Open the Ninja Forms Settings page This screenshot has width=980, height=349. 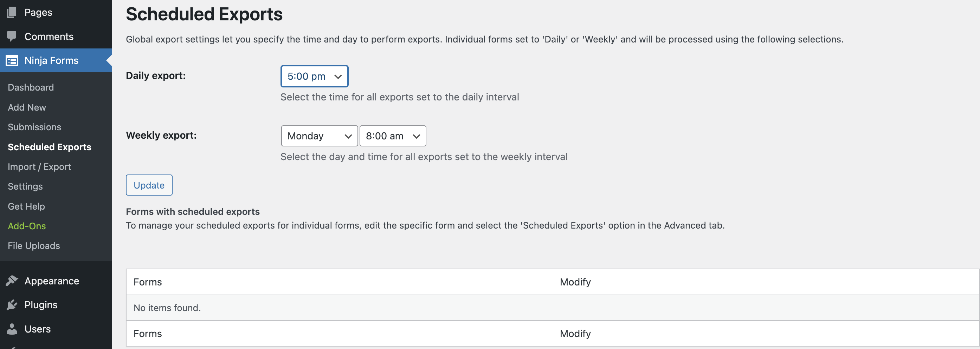click(x=25, y=186)
